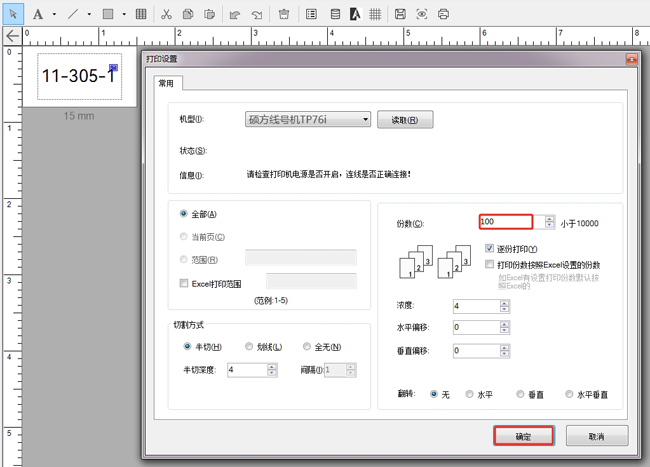
Task: Open the serial number list icon
Action: tap(311, 15)
